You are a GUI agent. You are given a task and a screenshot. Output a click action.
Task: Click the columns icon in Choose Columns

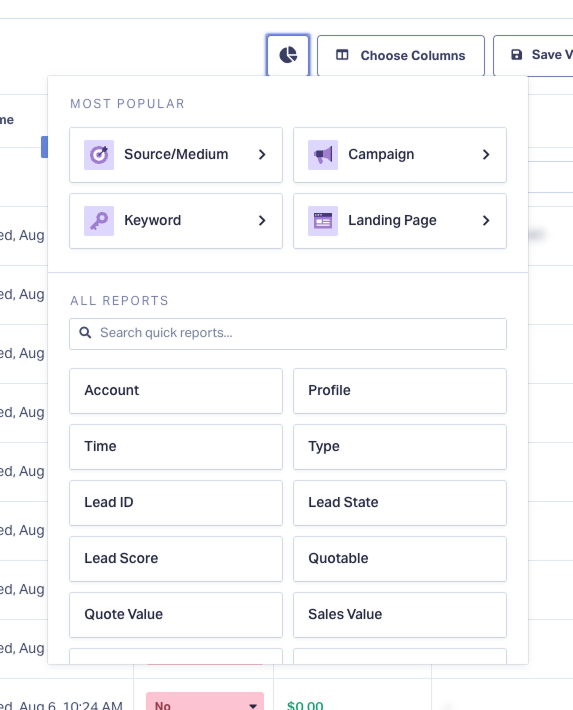(x=342, y=55)
